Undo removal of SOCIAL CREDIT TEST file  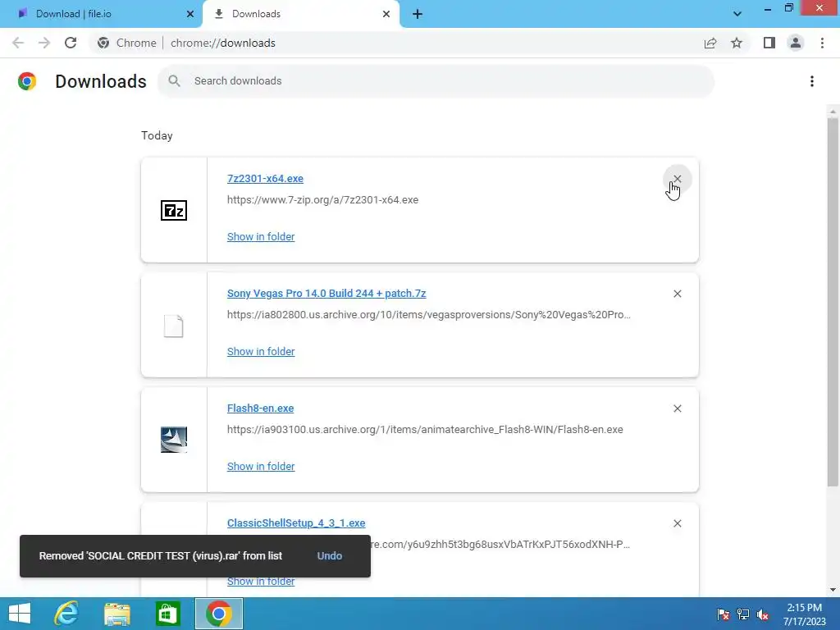point(330,555)
